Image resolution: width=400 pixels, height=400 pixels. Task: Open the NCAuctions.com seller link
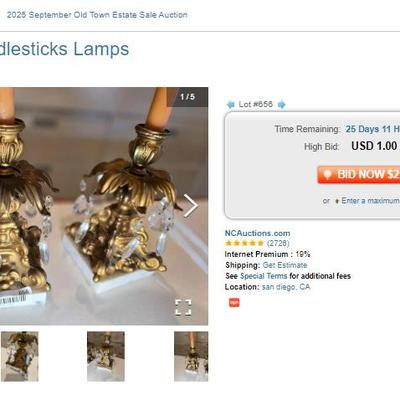(x=257, y=233)
